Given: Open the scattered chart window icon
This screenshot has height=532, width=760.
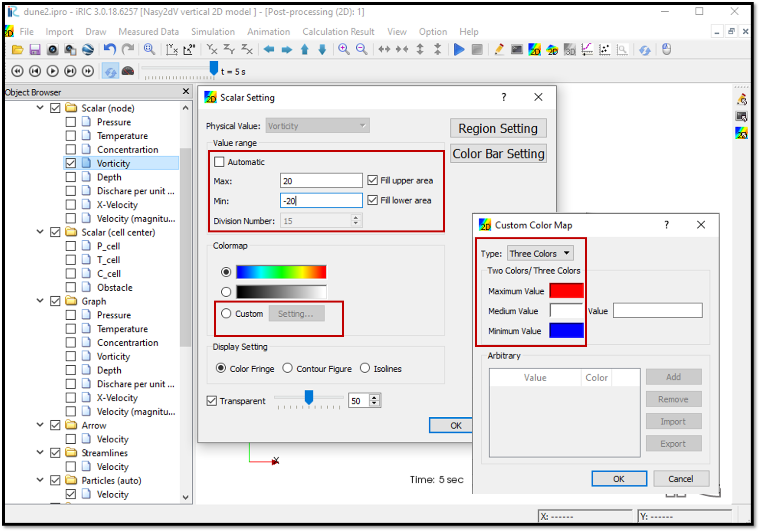Looking at the screenshot, I should [604, 50].
